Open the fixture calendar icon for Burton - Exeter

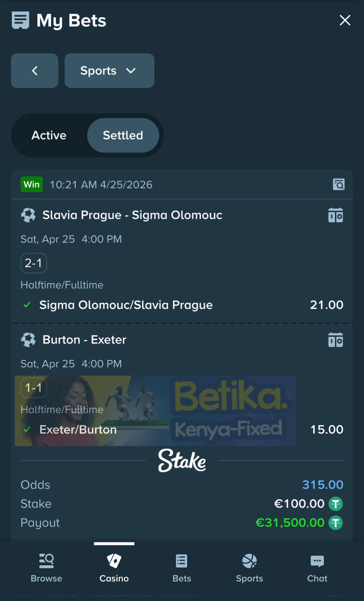coord(336,340)
